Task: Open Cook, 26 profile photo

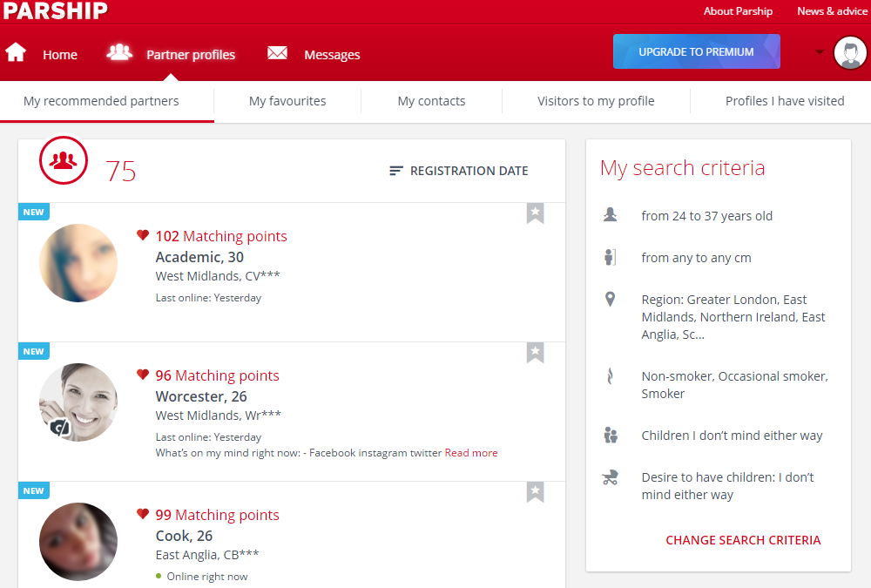Action: (78, 542)
